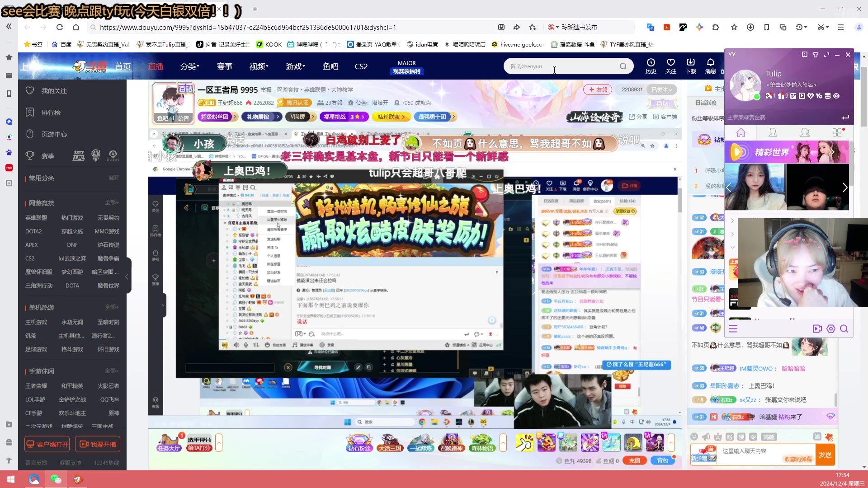
Task: Click the chat input field 这里输入聊天内容
Action: 750,451
